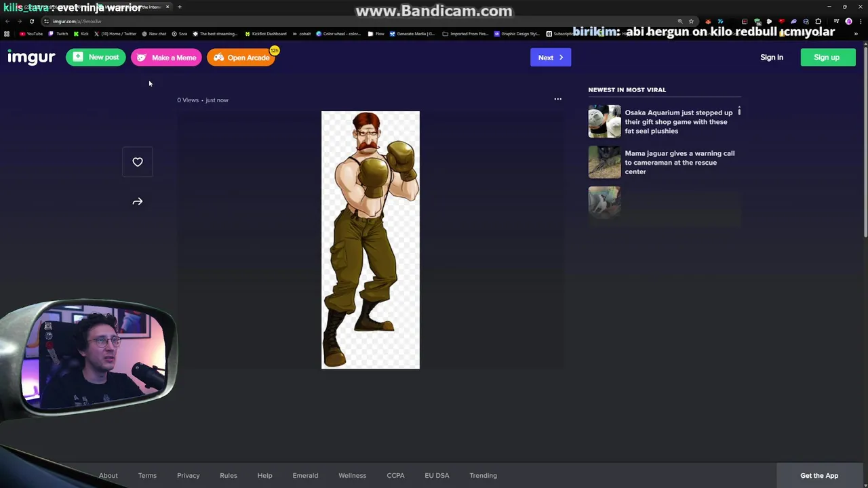Open the three-dot post options menu
The width and height of the screenshot is (868, 488).
558,99
